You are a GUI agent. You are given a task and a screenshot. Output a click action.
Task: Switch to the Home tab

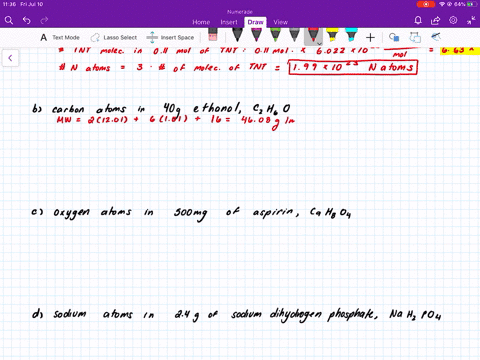click(201, 22)
